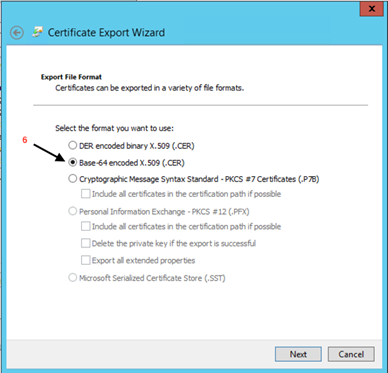Viewport: 388px width, 373px height.
Task: Go back using the circular back arrow
Action: point(17,33)
